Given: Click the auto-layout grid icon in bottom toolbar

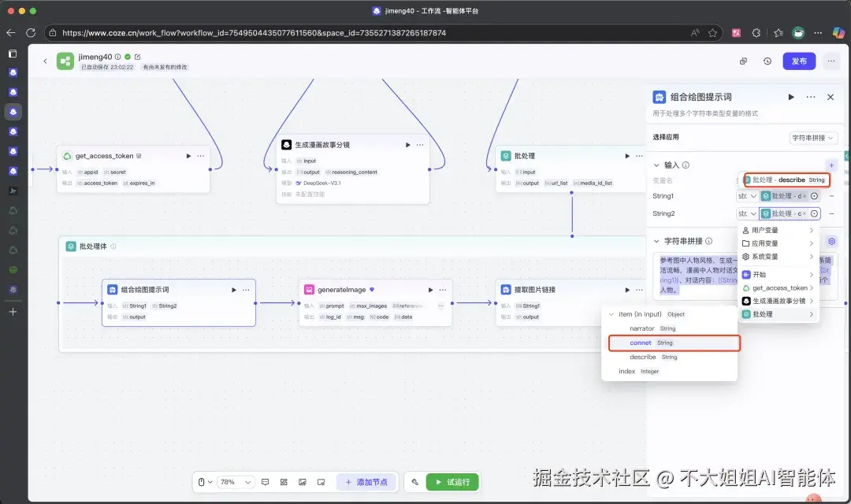Looking at the screenshot, I should [x=284, y=482].
